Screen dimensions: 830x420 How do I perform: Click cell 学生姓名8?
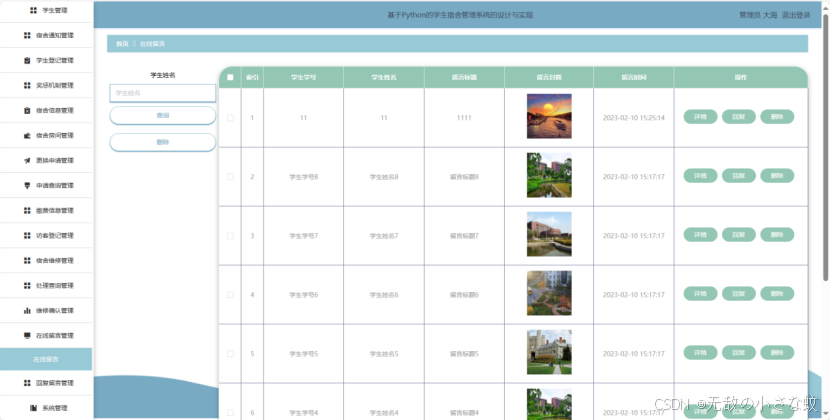(384, 177)
